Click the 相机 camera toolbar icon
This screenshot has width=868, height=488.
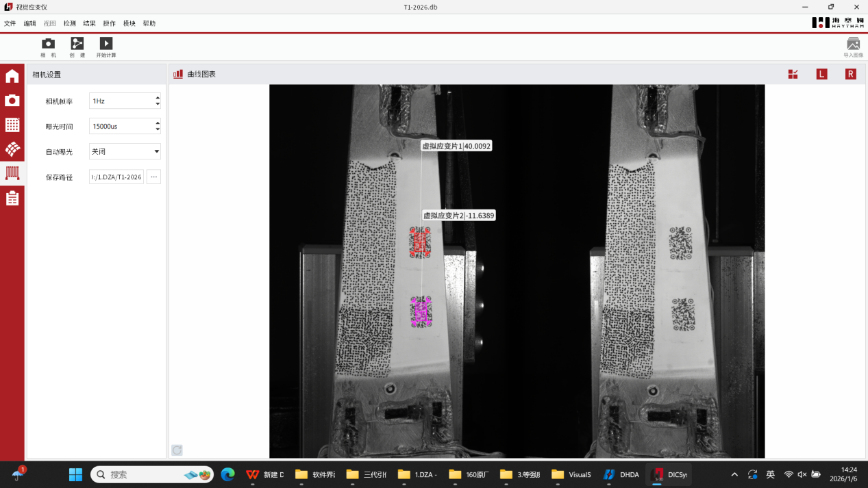pyautogui.click(x=48, y=44)
